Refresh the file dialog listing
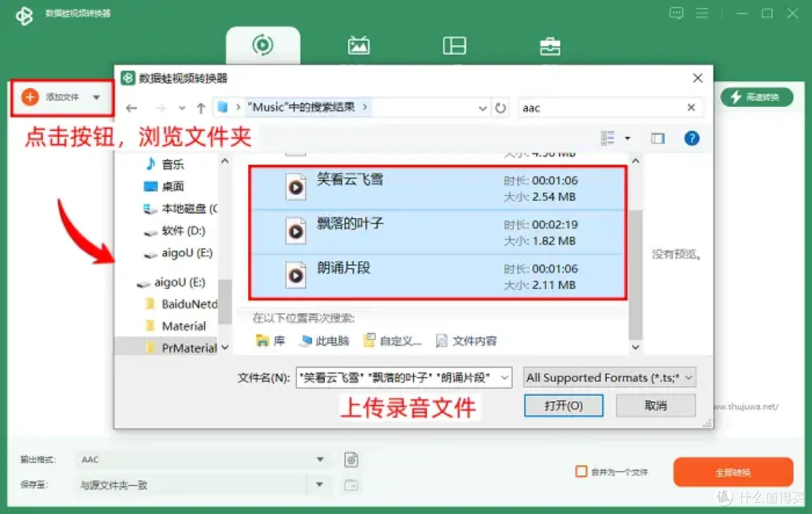Viewport: 812px width, 514px height. tap(500, 108)
